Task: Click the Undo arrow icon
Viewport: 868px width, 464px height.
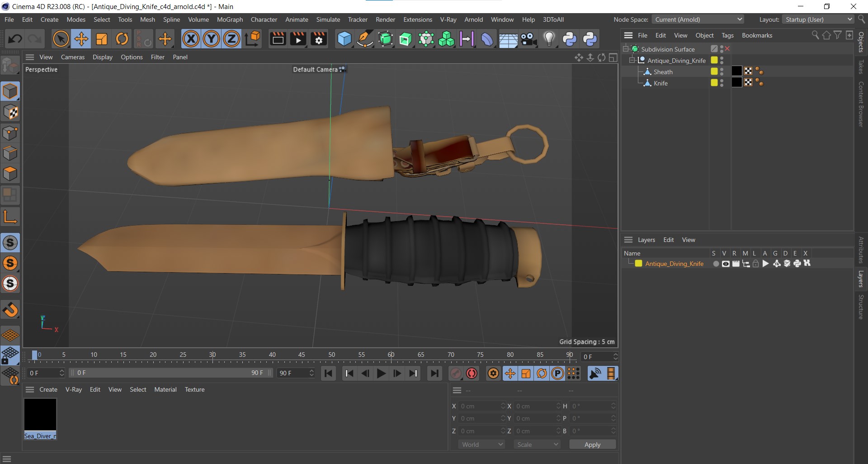Action: click(x=15, y=39)
